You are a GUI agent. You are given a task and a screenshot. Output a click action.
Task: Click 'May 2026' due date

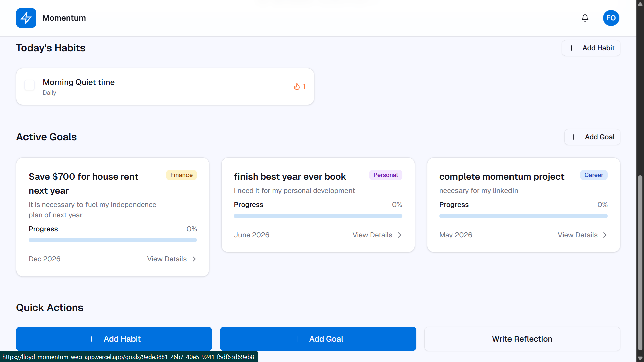click(x=456, y=235)
